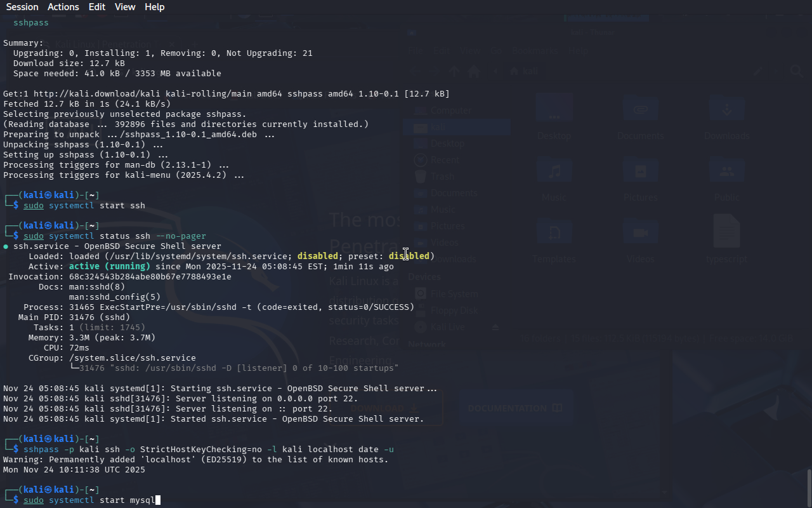This screenshot has height=508, width=812.
Task: Click the file manager search magnifier icon
Action: (x=796, y=72)
